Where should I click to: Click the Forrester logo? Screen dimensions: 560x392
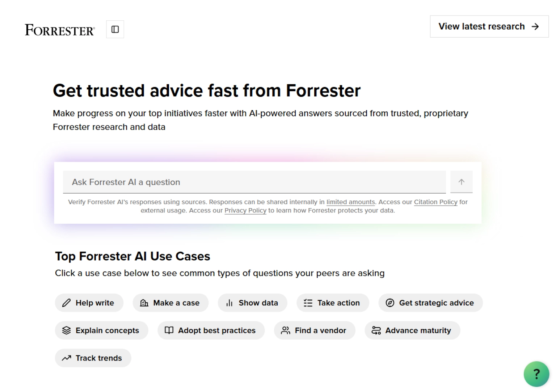click(x=60, y=30)
